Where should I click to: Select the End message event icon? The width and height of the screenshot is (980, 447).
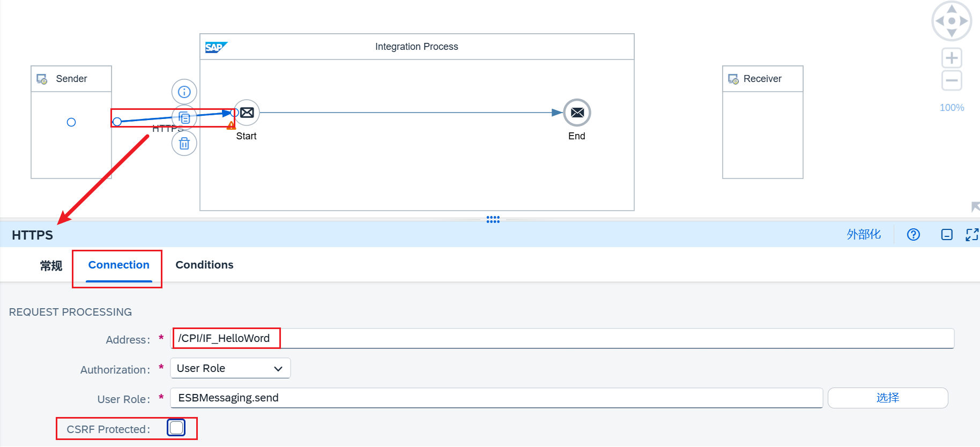(577, 113)
